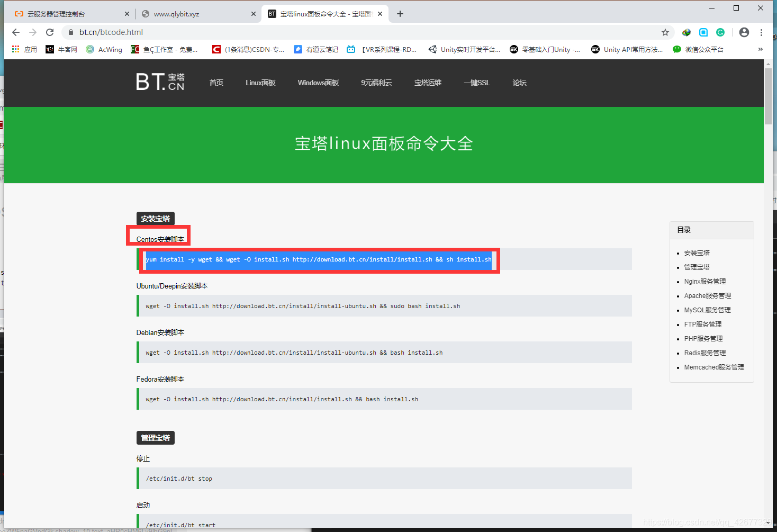777x532 pixels.
Task: Jump to Apache服务管理 in the 目录
Action: click(x=708, y=296)
